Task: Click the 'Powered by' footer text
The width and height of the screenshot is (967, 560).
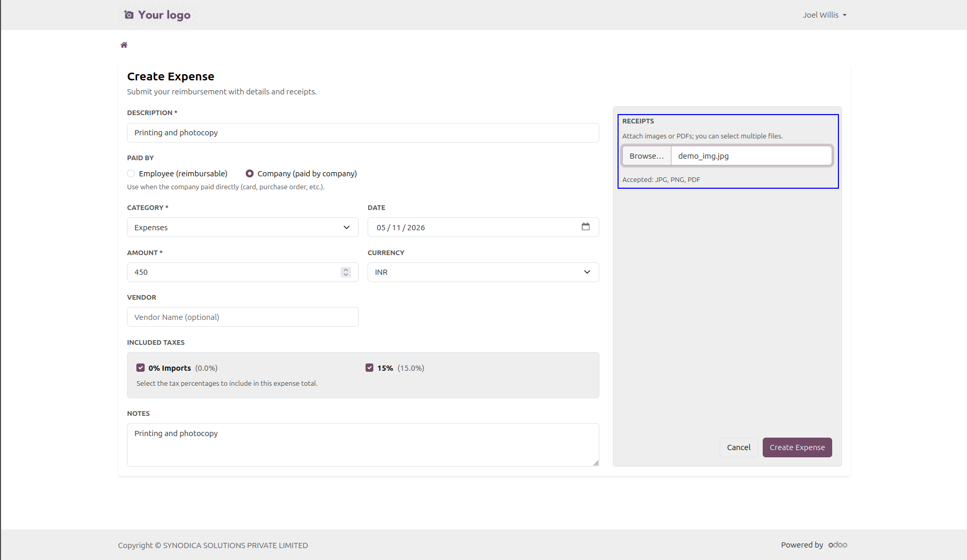Action: [802, 545]
